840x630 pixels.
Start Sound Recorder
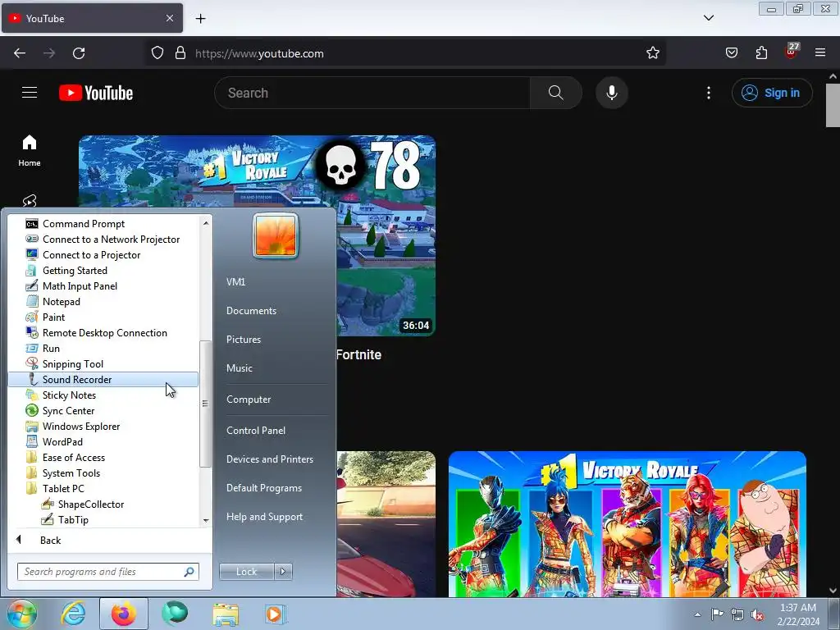(103, 379)
